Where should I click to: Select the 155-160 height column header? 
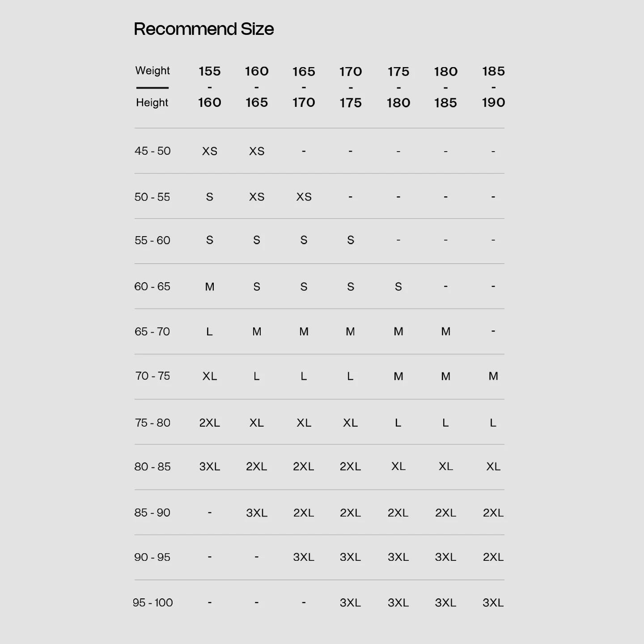click(x=210, y=87)
